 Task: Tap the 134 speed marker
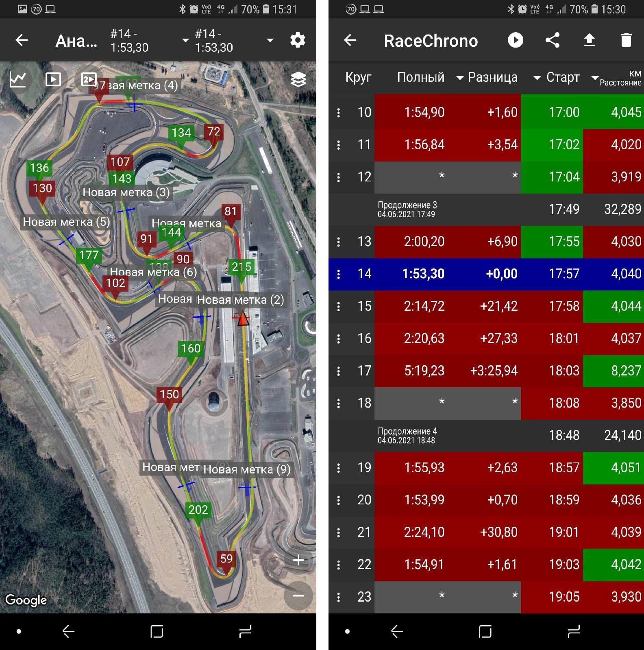point(181,133)
